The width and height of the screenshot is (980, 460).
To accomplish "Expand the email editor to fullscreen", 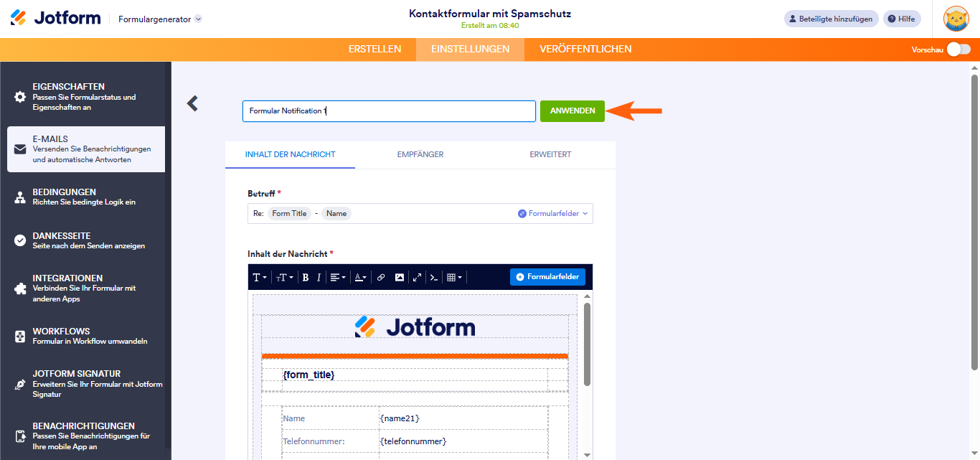I will pos(417,276).
